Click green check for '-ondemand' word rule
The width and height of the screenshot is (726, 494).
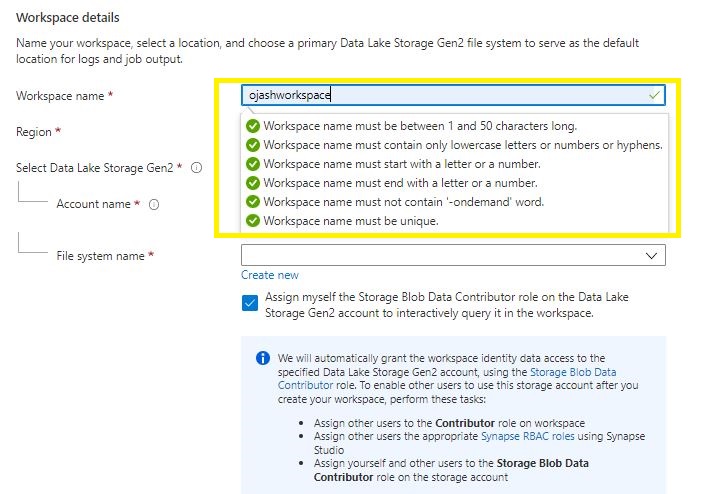253,202
